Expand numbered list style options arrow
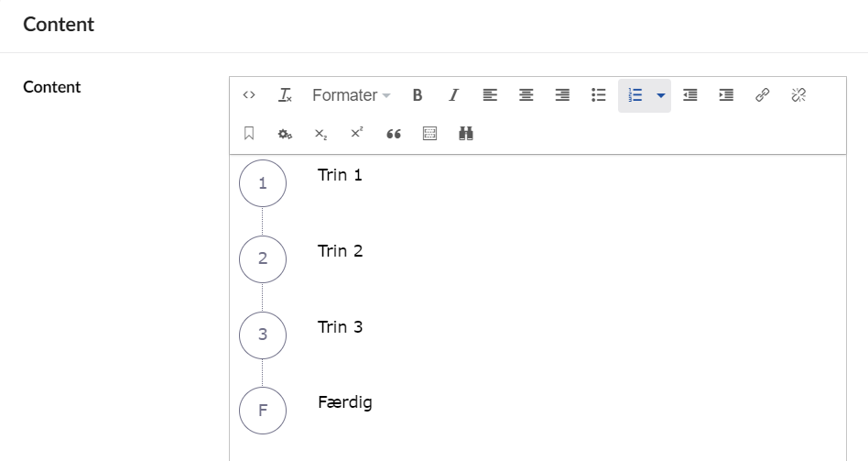868x461 pixels. click(x=661, y=95)
